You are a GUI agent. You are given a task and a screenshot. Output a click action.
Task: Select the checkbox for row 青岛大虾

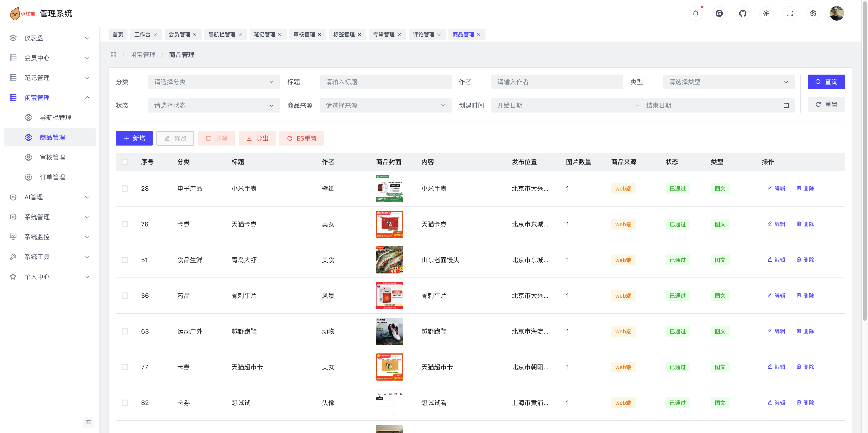125,260
